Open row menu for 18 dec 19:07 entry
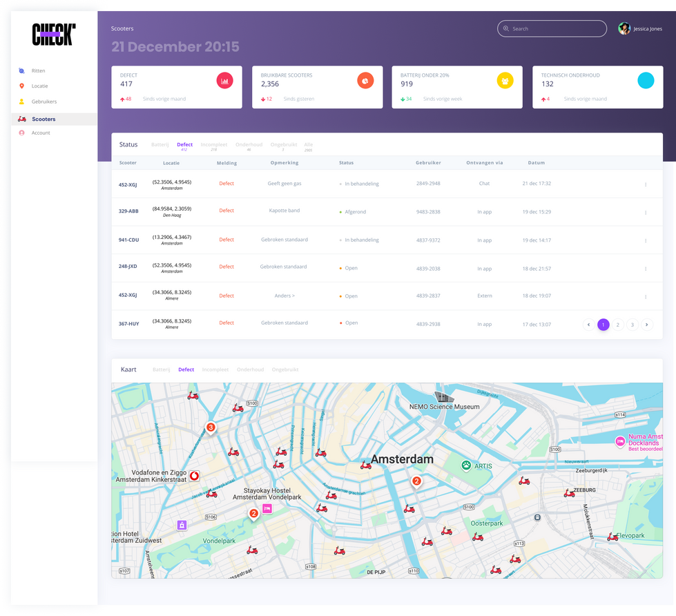This screenshot has width=676, height=616. [x=646, y=296]
